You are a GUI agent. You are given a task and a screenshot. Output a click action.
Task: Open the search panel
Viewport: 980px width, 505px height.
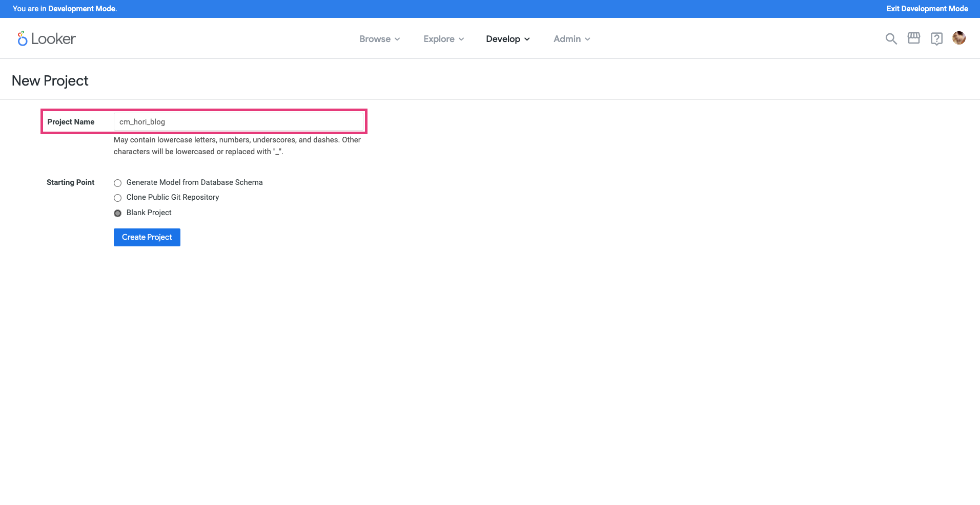click(x=891, y=38)
